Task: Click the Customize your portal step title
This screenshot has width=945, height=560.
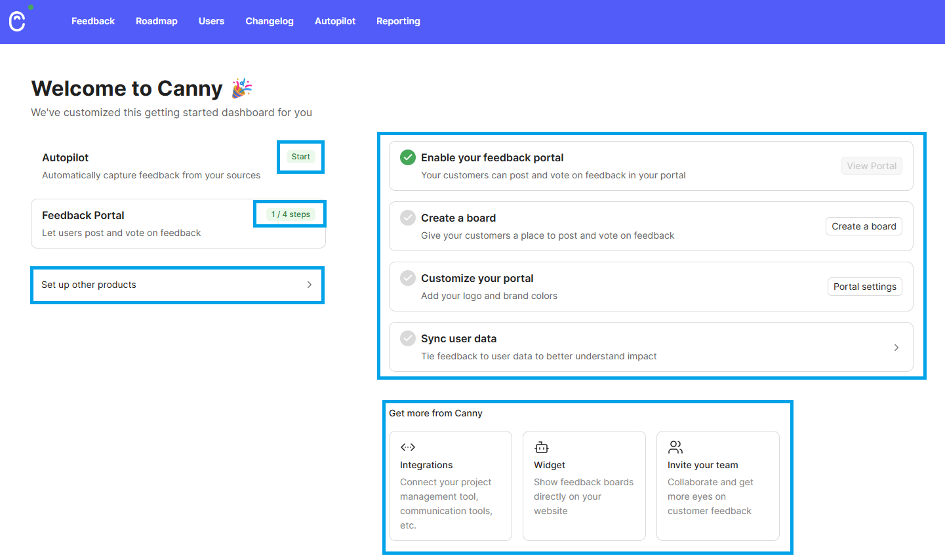Action: click(x=477, y=278)
